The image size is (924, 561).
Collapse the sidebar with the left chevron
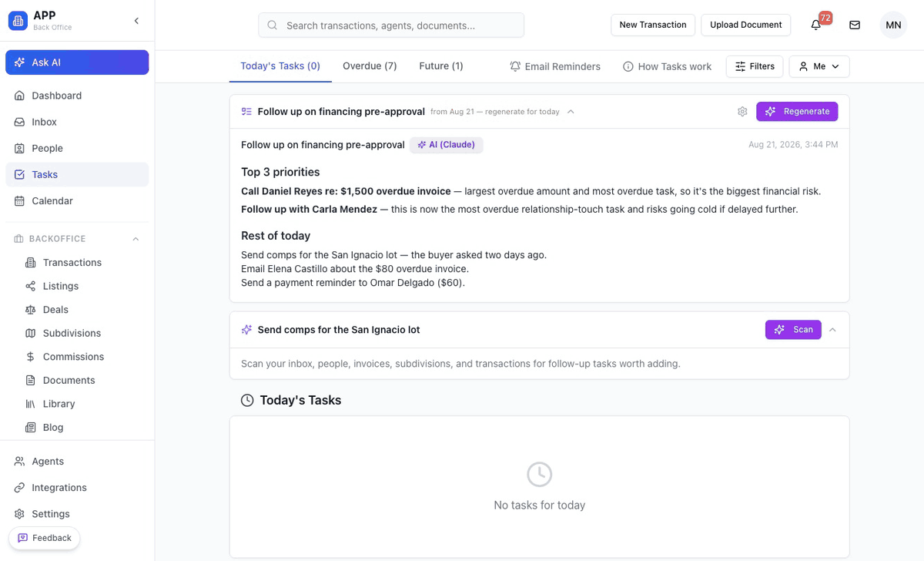click(x=136, y=21)
